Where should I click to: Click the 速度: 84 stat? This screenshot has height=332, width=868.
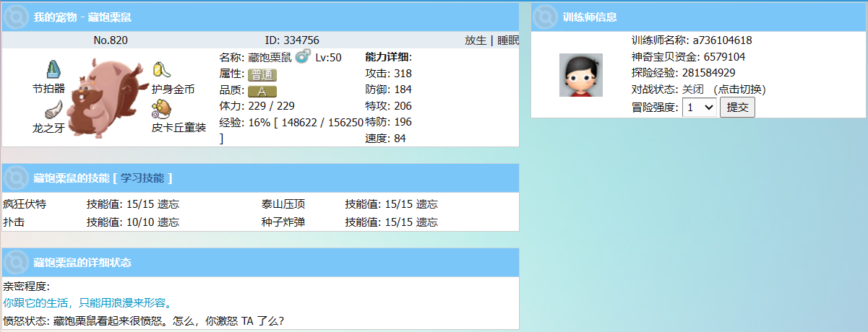click(386, 139)
